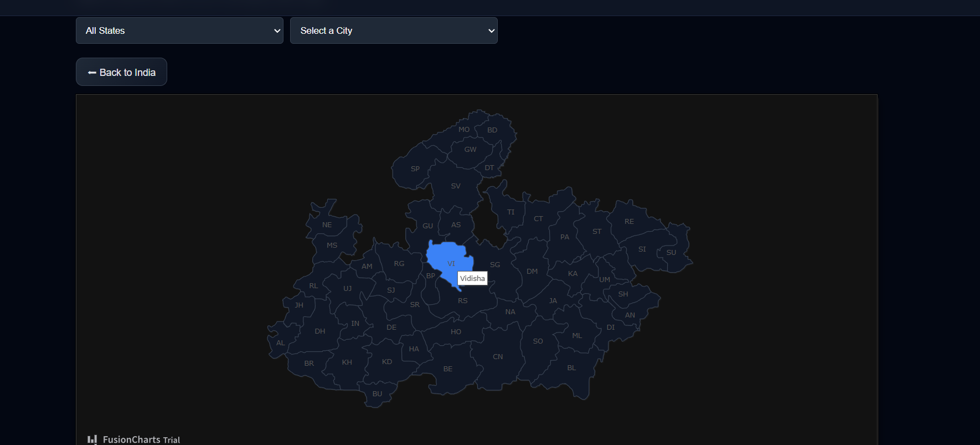Select the SP district on map
The width and height of the screenshot is (980, 445).
click(x=415, y=169)
